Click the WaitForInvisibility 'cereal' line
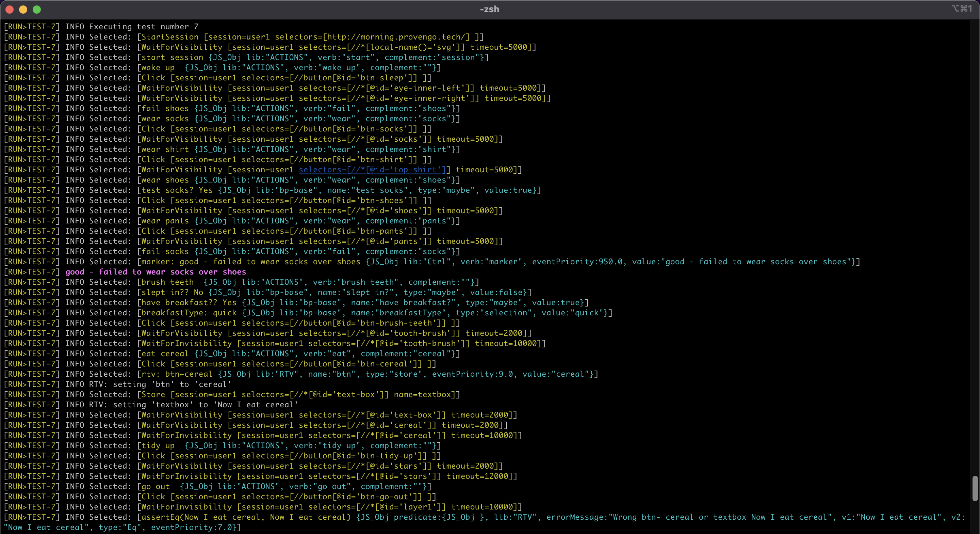980x534 pixels. tap(263, 436)
